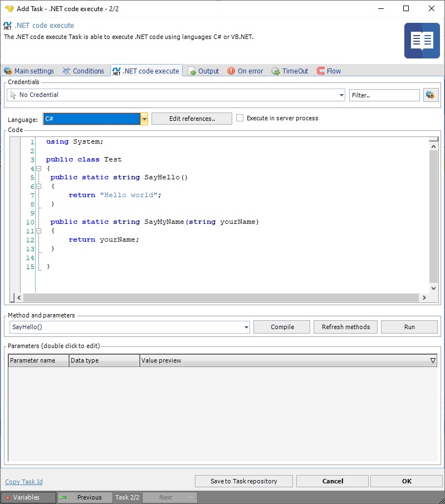Enable Execute in server process checkbox
445x504 pixels.
coord(240,118)
